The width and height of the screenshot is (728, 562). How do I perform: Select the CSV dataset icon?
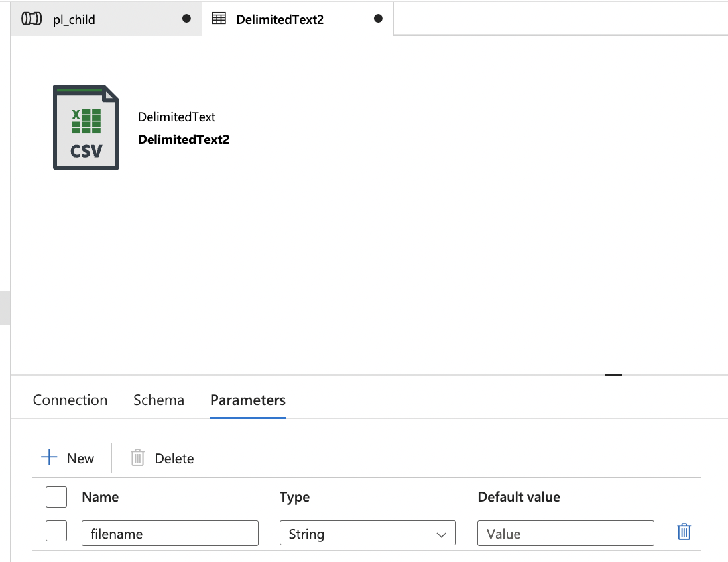[x=86, y=127]
